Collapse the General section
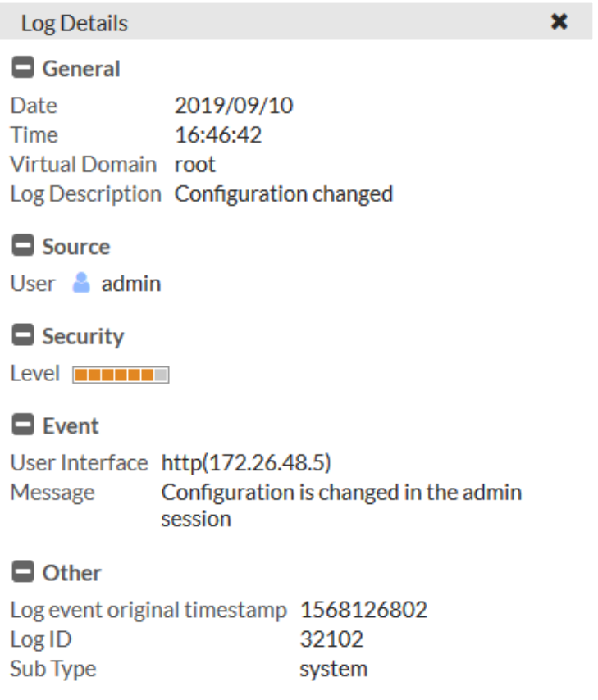 (23, 69)
